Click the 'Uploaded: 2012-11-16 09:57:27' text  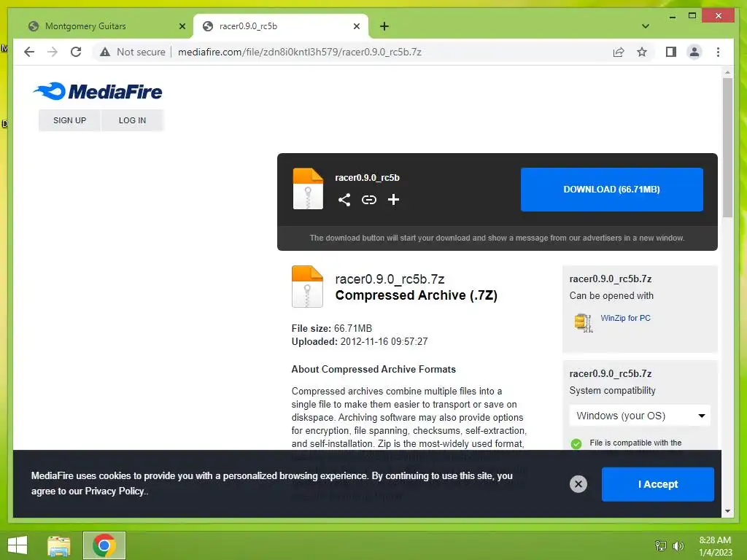point(360,341)
